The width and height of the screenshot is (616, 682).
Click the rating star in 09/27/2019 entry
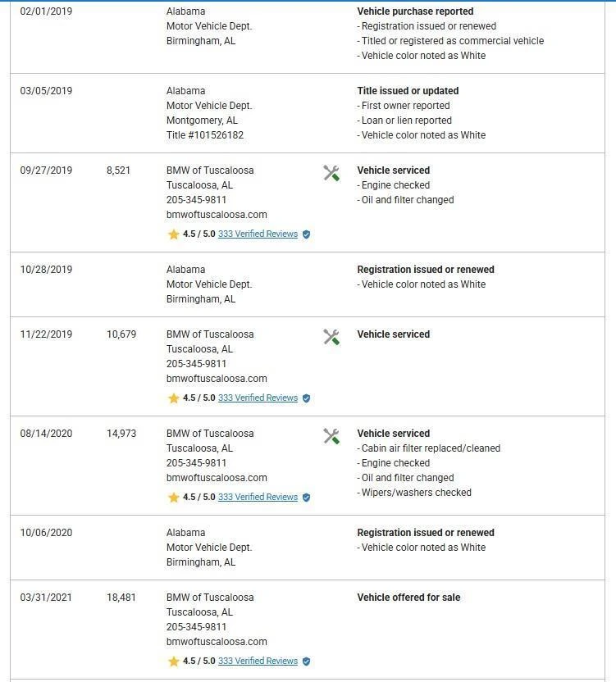coord(173,234)
